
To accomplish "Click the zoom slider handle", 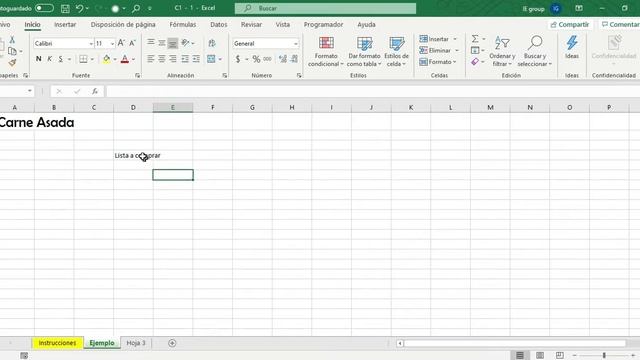I will [604, 356].
